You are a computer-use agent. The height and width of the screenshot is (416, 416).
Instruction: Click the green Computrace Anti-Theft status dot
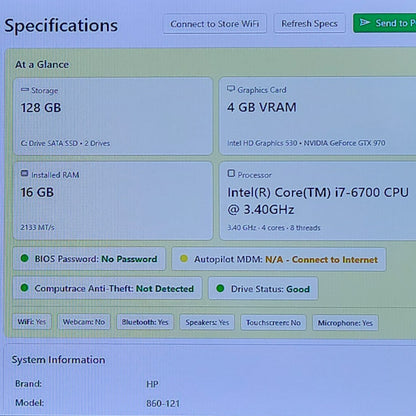click(x=24, y=288)
